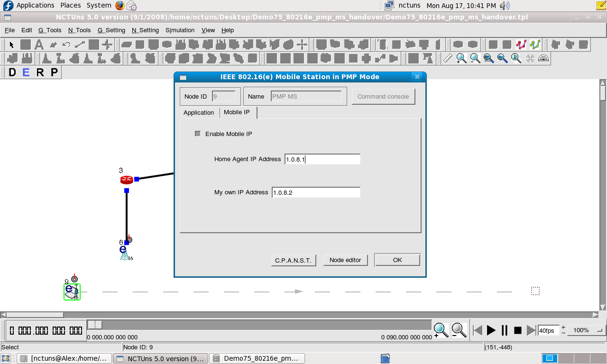Jump to end with the skip-forward button
The width and height of the screenshot is (607, 364).
pyautogui.click(x=531, y=330)
